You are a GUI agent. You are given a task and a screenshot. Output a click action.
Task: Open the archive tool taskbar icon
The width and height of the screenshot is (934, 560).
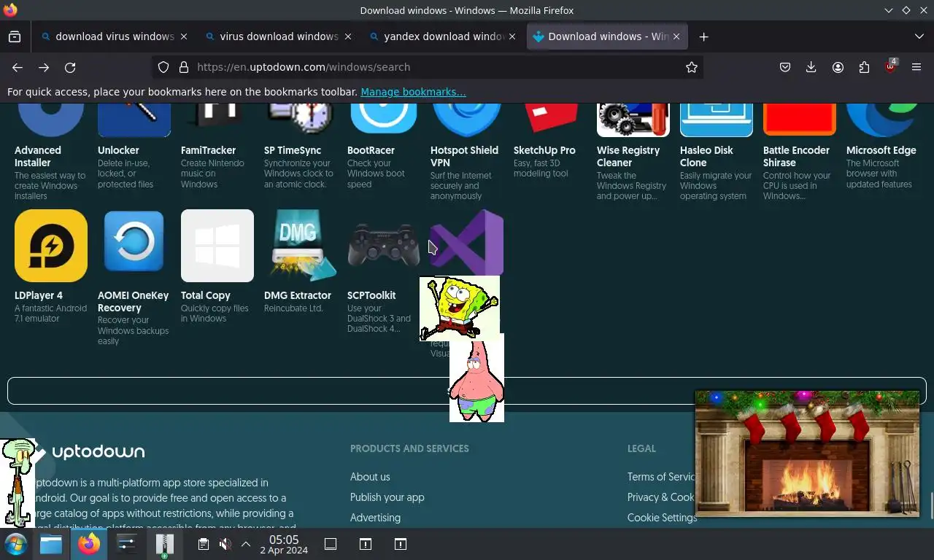[165, 544]
